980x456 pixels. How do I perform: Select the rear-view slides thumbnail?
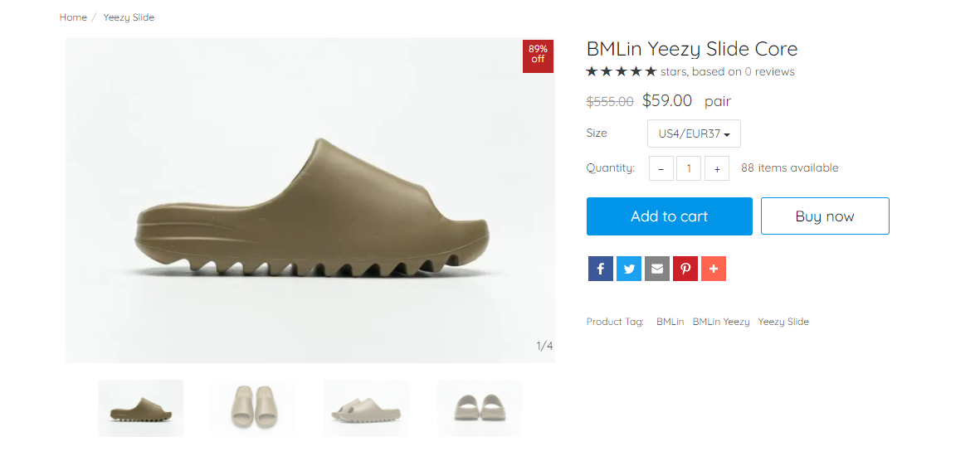pos(480,408)
